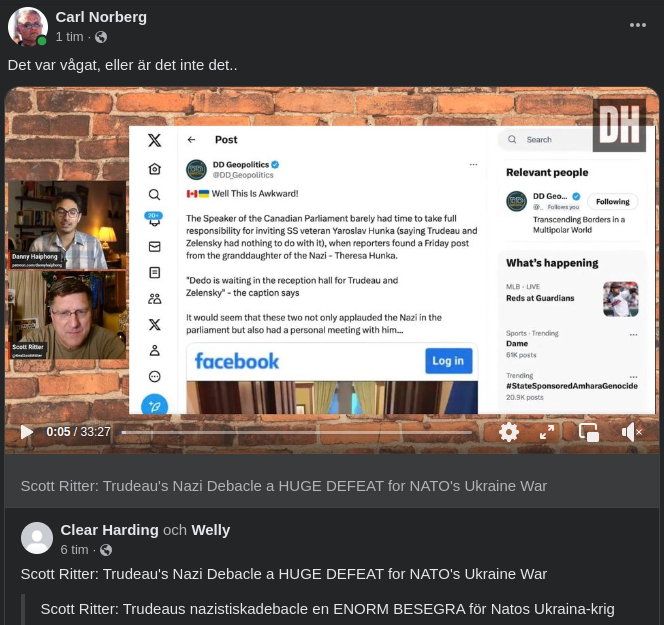Open Carl Norberg's profile picture
Viewport: 664px width, 625px height.
(x=27, y=27)
